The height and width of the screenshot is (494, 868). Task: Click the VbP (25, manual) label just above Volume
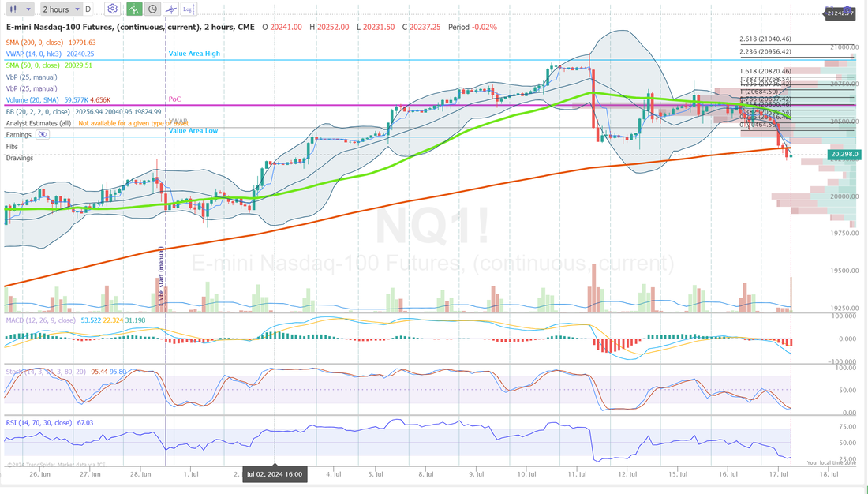pos(32,88)
